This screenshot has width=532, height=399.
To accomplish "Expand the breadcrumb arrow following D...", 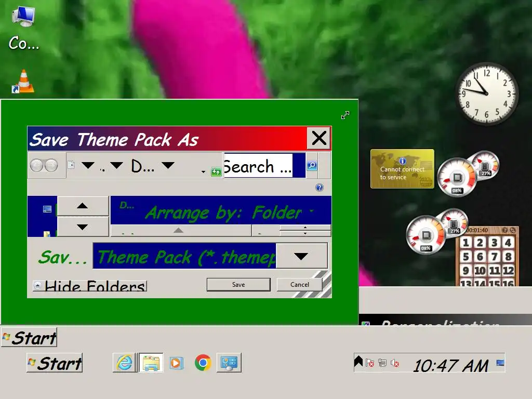I will click(168, 165).
